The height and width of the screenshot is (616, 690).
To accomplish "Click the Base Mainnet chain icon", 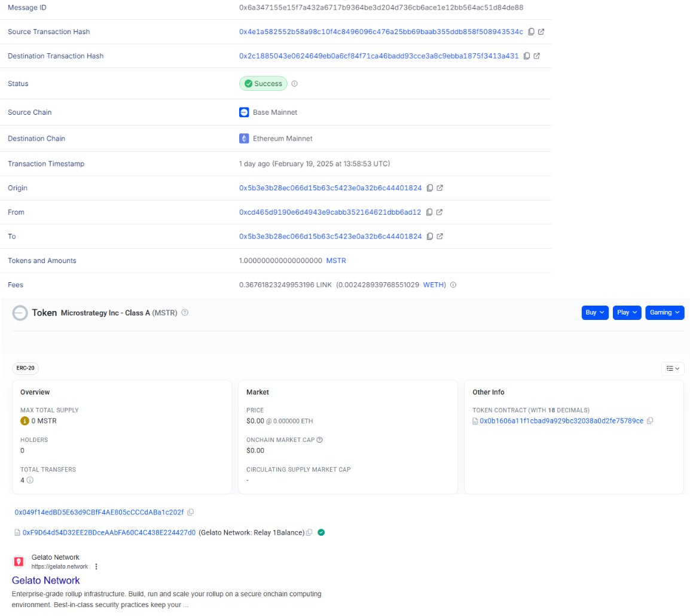I will 244,112.
